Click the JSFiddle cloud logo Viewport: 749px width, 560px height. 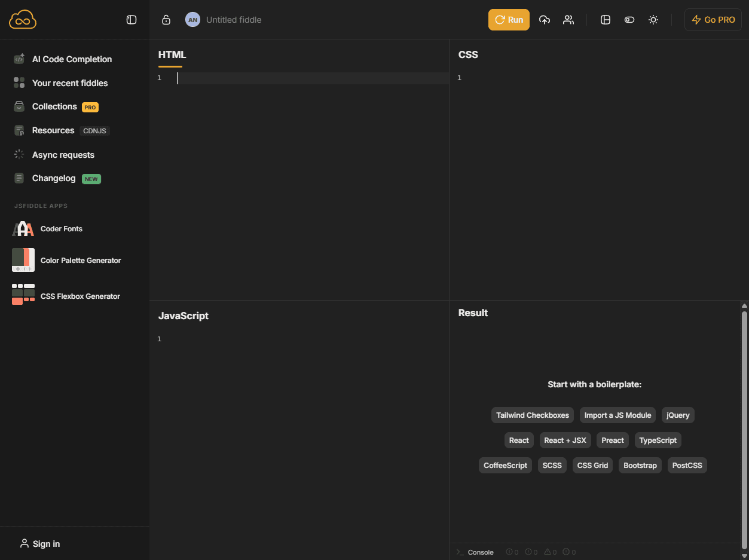coord(23,20)
